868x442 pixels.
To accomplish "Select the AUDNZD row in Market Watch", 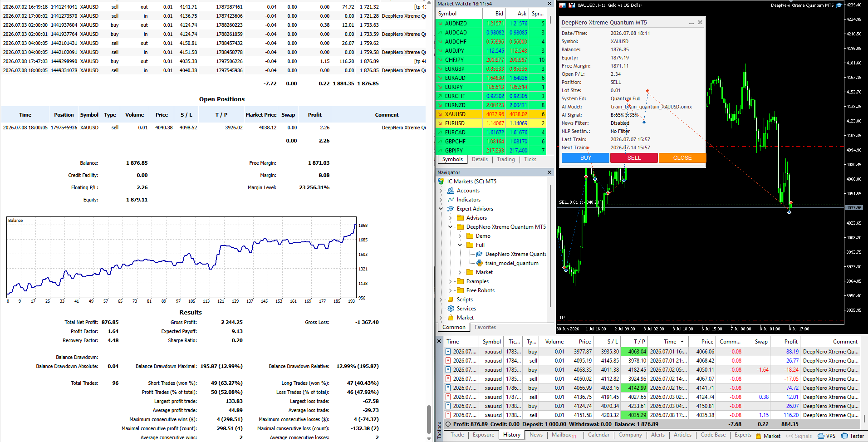I will 491,24.
